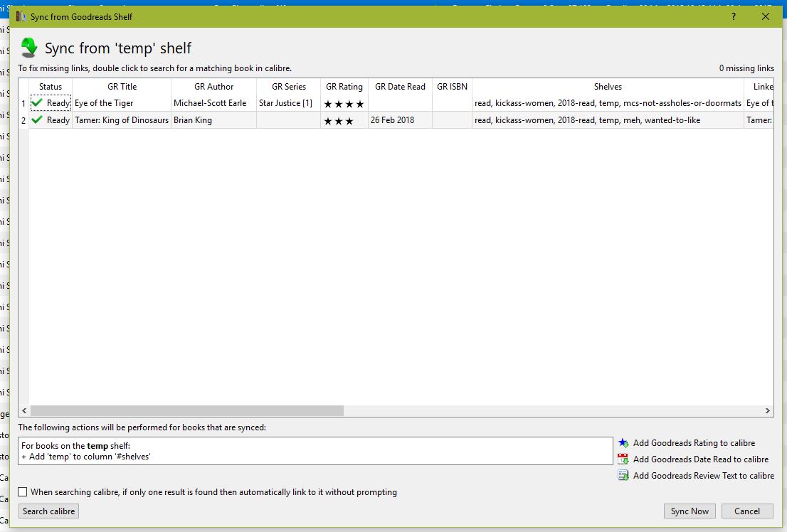This screenshot has width=787, height=532.
Task: Click the dialog help question mark
Action: [734, 16]
